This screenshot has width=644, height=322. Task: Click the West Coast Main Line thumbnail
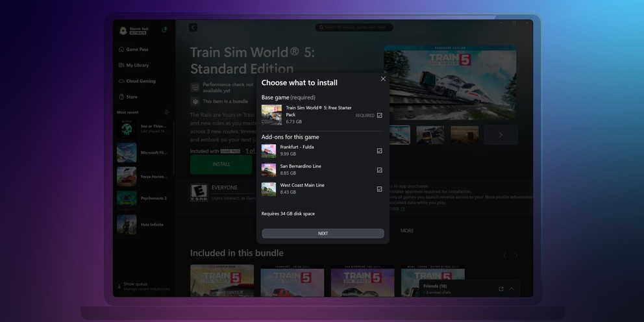point(269,189)
